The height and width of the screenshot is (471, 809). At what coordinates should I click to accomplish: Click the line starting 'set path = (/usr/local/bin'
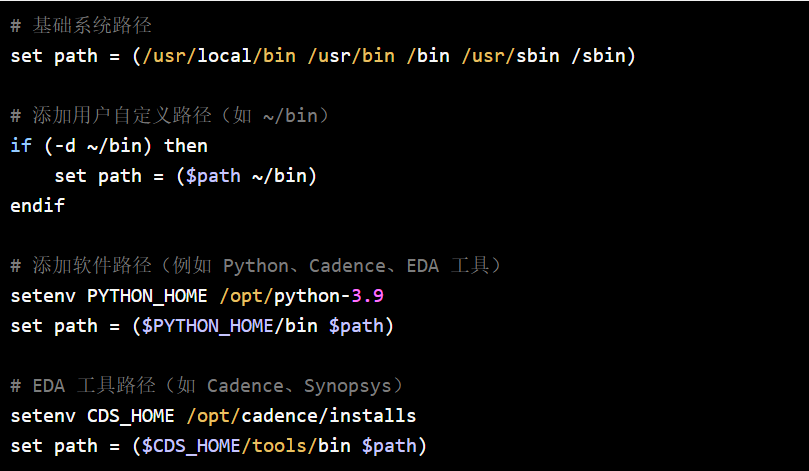click(323, 56)
